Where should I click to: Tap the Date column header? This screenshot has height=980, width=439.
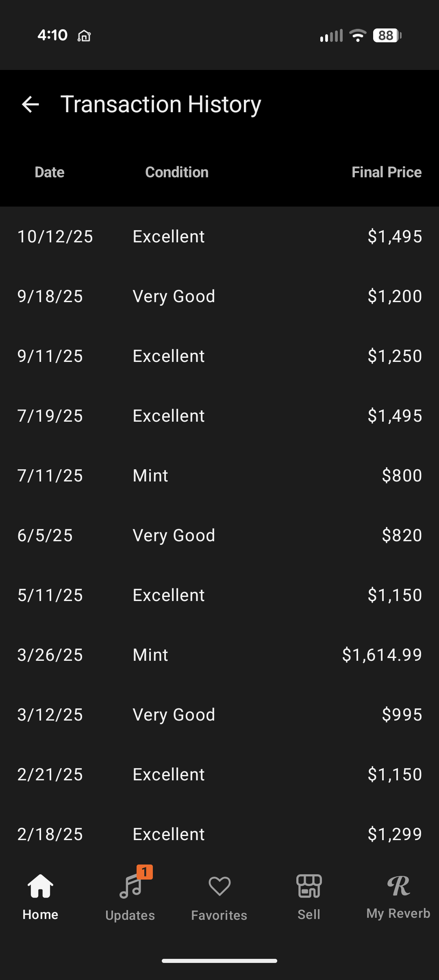coord(50,172)
